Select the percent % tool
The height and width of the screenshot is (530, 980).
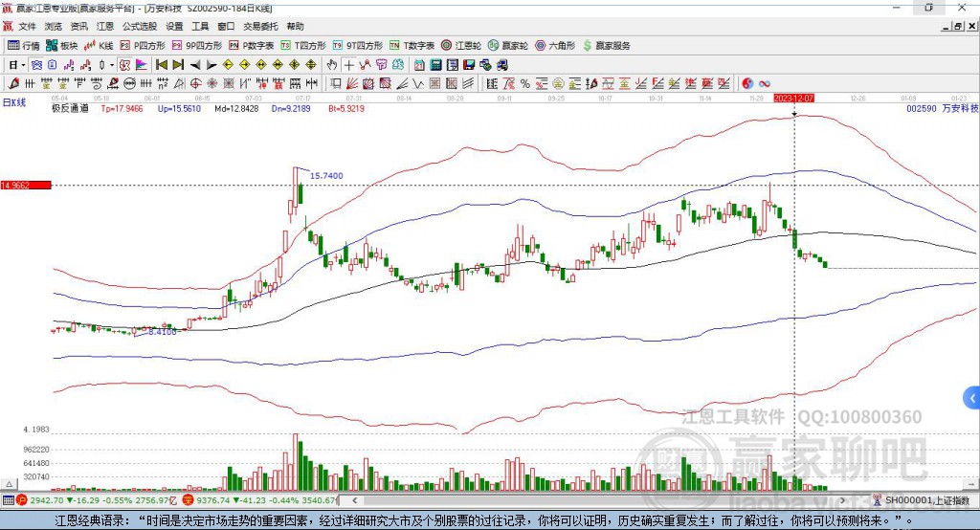525,84
